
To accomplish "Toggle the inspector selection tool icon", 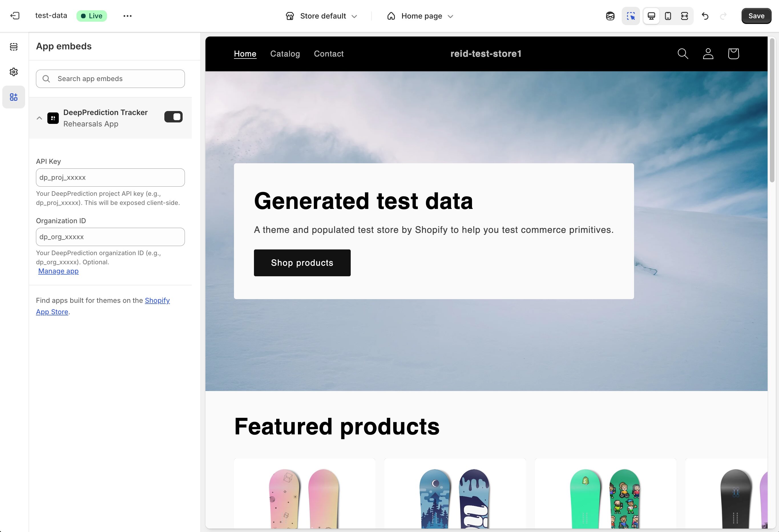I will tap(631, 16).
